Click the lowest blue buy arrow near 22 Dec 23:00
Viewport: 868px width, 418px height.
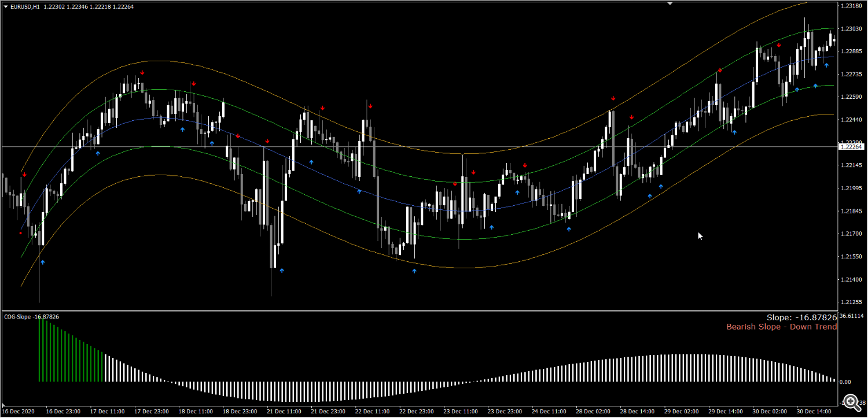(x=414, y=271)
